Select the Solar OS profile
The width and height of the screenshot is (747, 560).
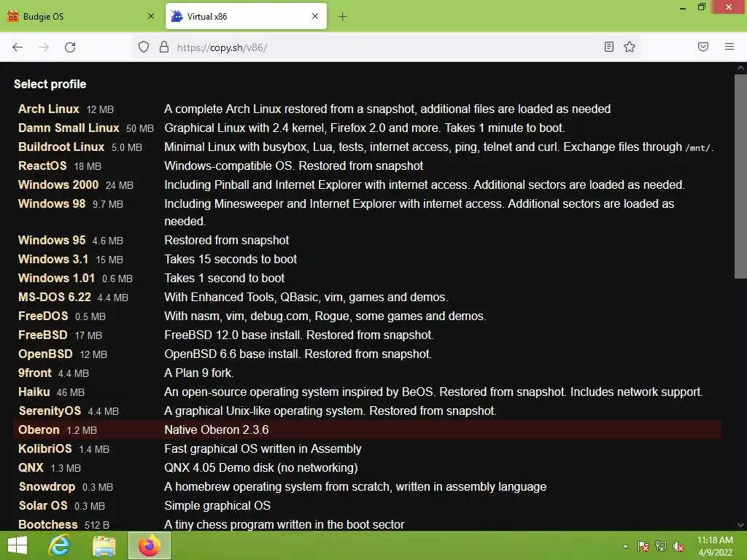(43, 506)
